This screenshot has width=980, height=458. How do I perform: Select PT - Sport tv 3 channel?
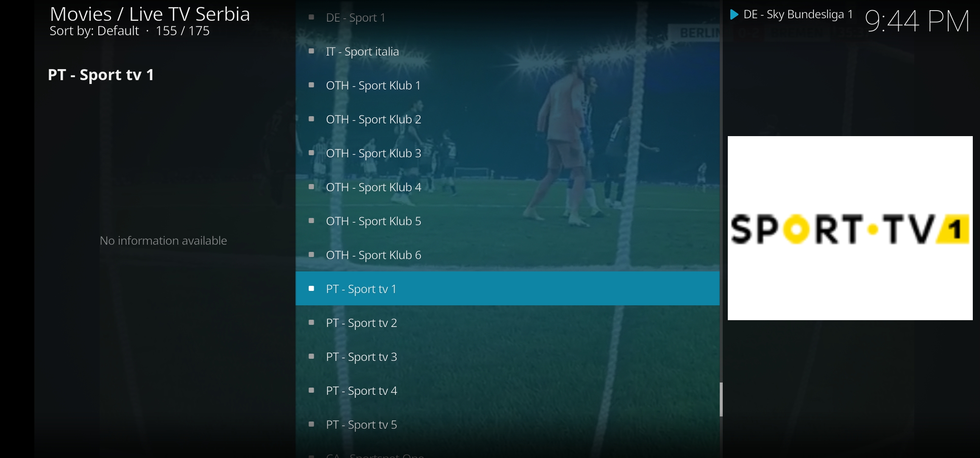507,356
